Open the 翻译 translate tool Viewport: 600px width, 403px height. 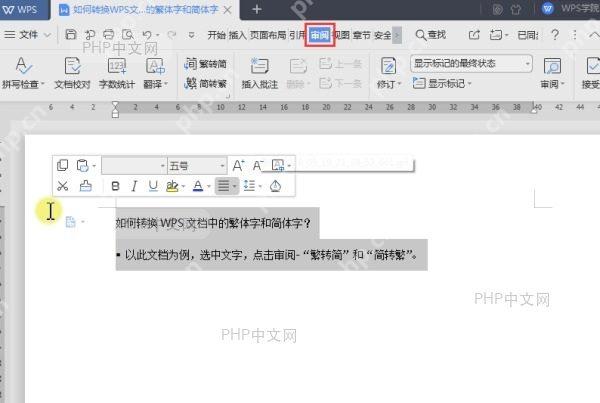(155, 73)
